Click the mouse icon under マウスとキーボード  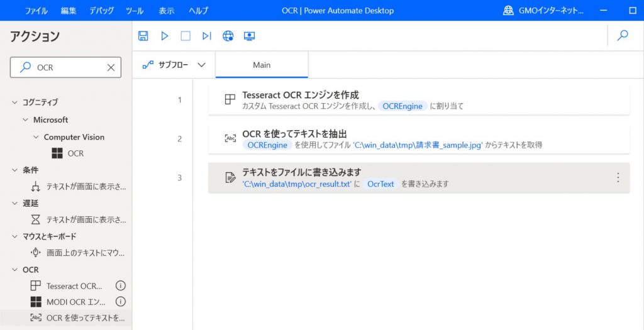(36, 253)
